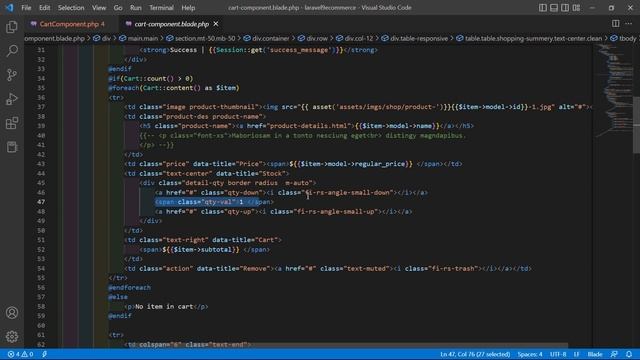
Task: Click "product-details.html" href on line 39
Action: coord(308,126)
